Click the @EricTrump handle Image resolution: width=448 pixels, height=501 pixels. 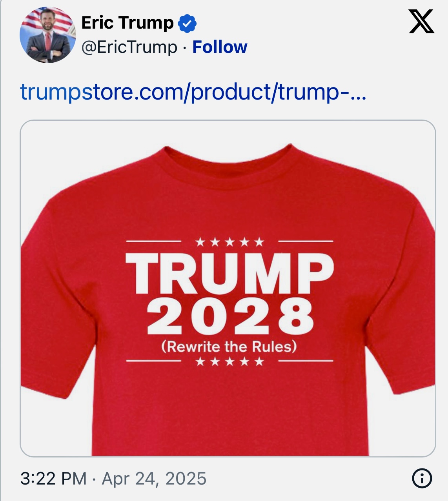(129, 47)
